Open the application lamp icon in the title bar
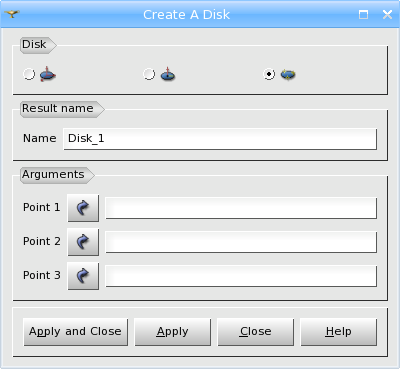Image resolution: width=400 pixels, height=369 pixels. pos(12,14)
